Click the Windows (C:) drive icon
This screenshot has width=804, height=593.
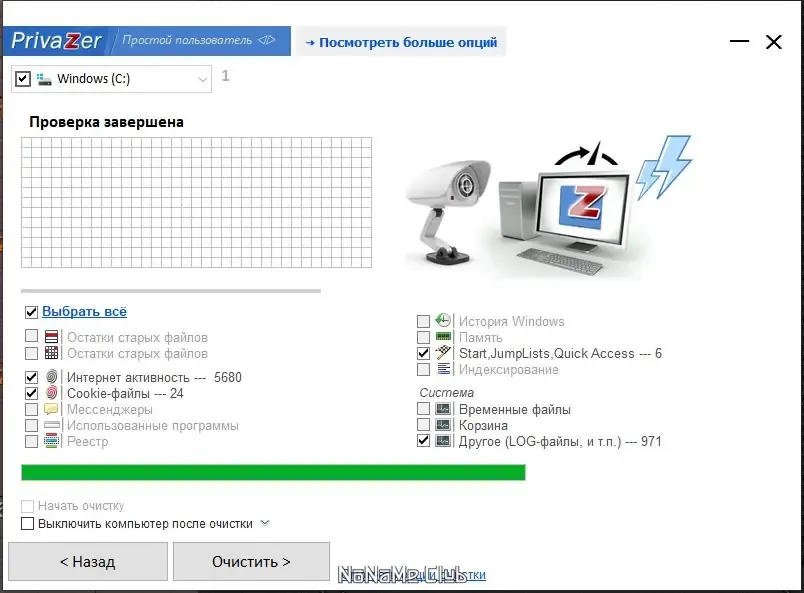(x=44, y=79)
